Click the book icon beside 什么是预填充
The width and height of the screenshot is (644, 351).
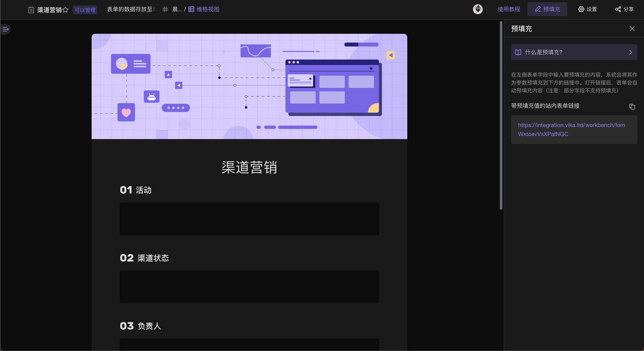point(518,52)
